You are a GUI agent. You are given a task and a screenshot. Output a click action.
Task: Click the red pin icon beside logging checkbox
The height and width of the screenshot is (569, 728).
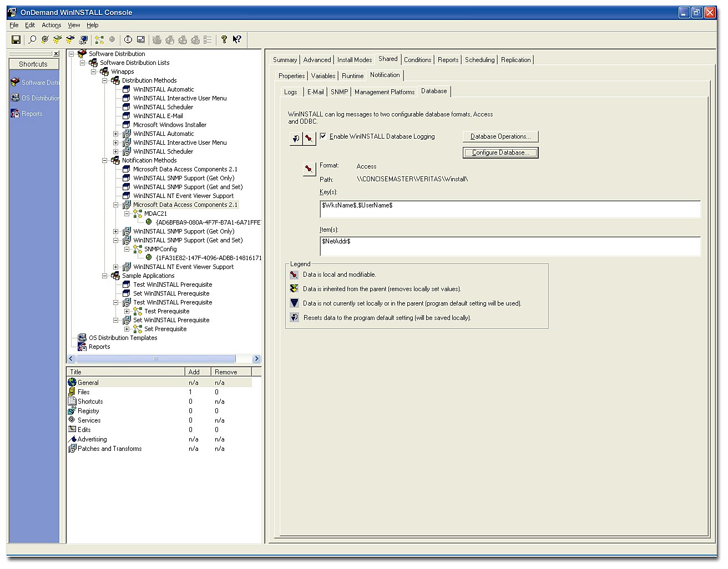tap(309, 139)
